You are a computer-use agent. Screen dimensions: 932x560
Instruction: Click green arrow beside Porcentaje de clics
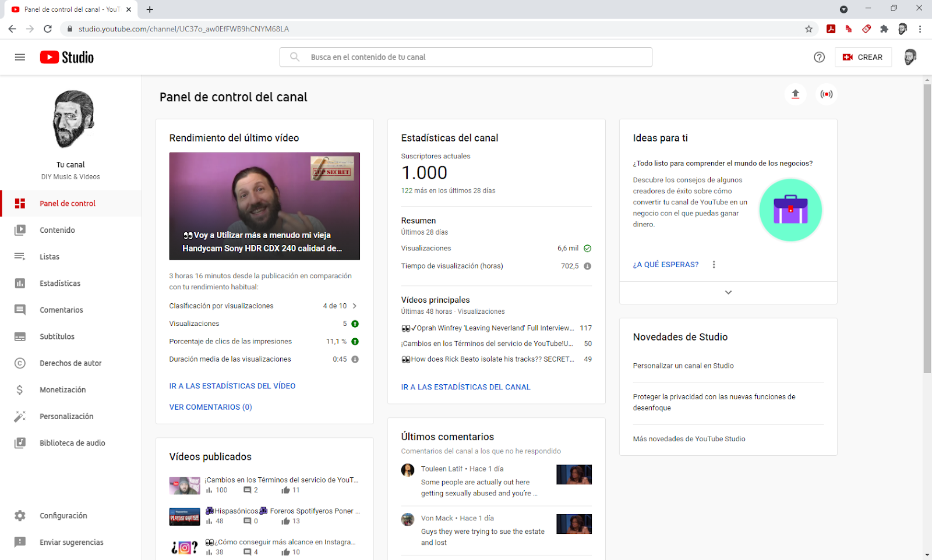tap(355, 342)
